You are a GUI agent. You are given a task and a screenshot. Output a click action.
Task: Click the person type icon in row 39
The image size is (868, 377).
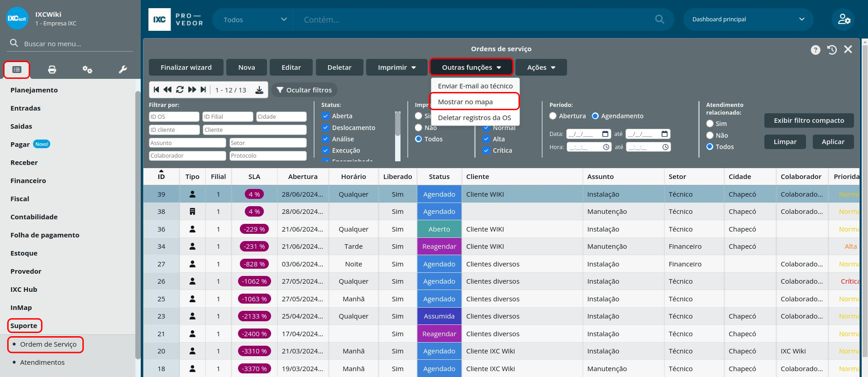(x=192, y=194)
